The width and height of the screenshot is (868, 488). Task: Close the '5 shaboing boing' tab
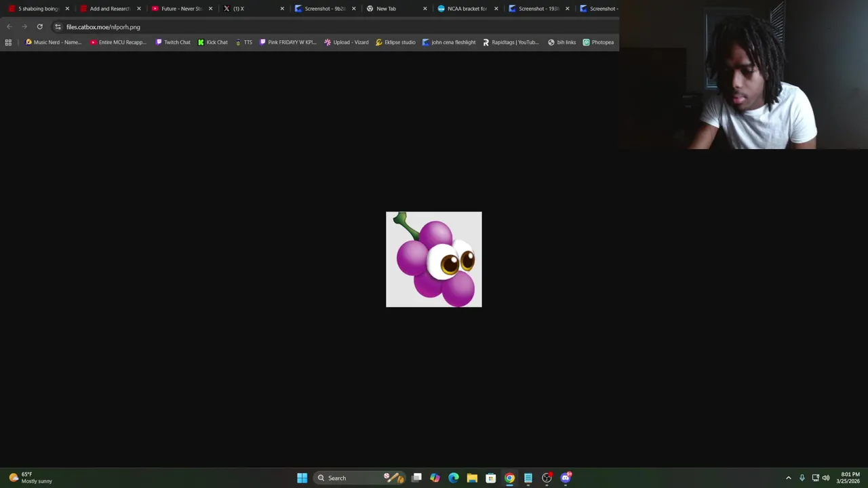[x=67, y=9]
